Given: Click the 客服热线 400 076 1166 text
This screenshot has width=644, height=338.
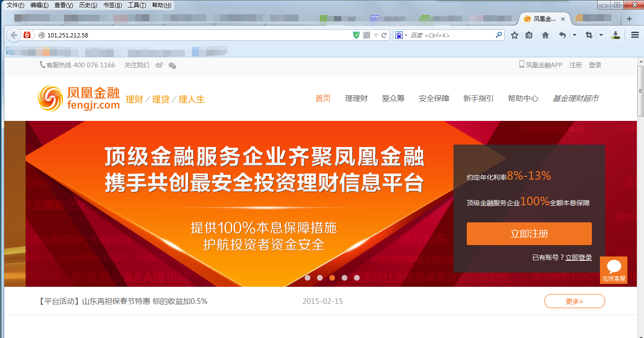Looking at the screenshot, I should pos(81,65).
